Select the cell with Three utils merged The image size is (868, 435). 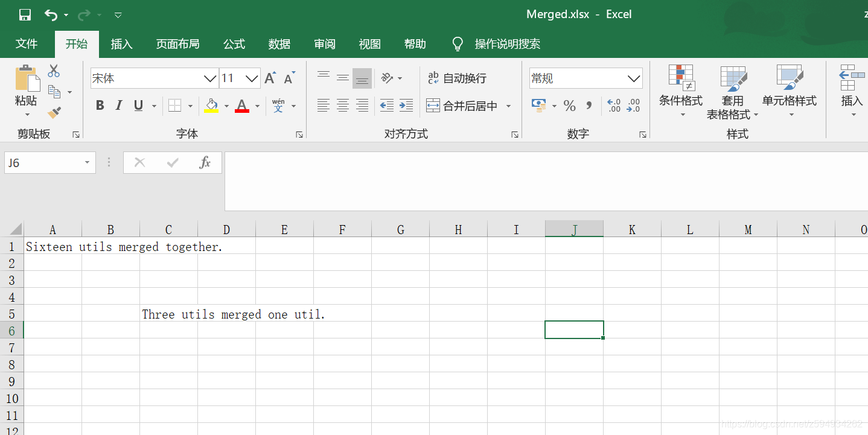pos(168,314)
